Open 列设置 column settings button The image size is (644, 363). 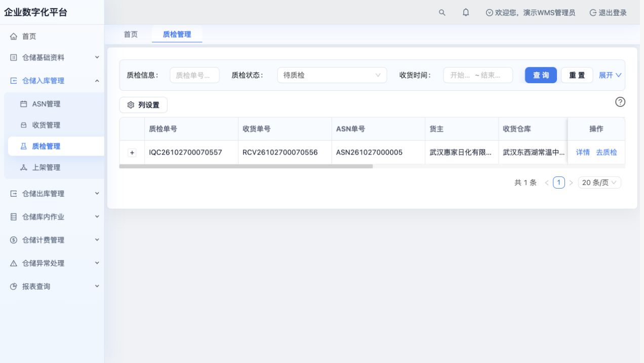[143, 105]
